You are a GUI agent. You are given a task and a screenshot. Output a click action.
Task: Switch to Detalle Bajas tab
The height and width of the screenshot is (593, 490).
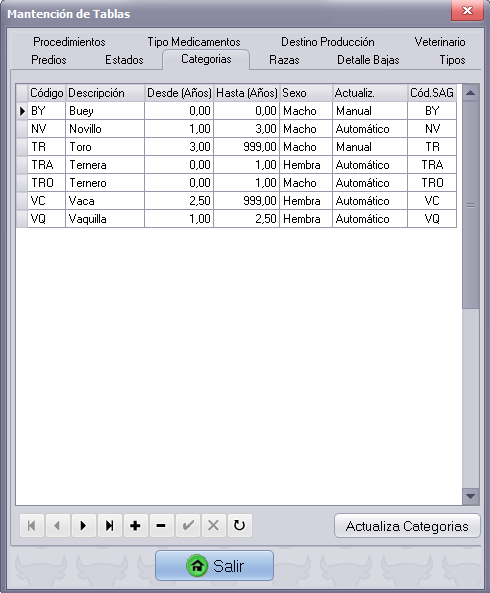click(368, 60)
